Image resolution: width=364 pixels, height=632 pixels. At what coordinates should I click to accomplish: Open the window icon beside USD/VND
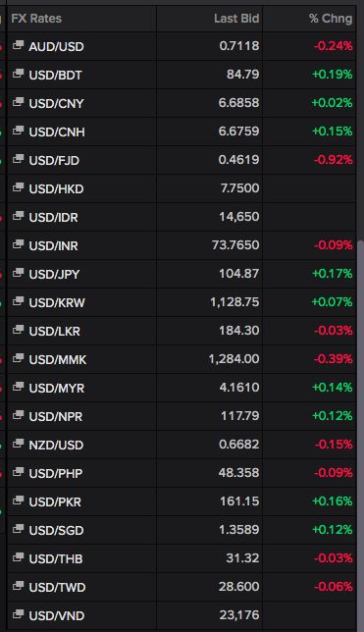(18, 614)
